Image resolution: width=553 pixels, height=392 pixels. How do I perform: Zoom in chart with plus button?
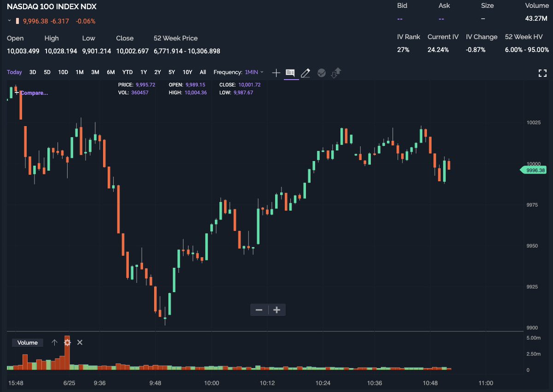click(x=277, y=310)
